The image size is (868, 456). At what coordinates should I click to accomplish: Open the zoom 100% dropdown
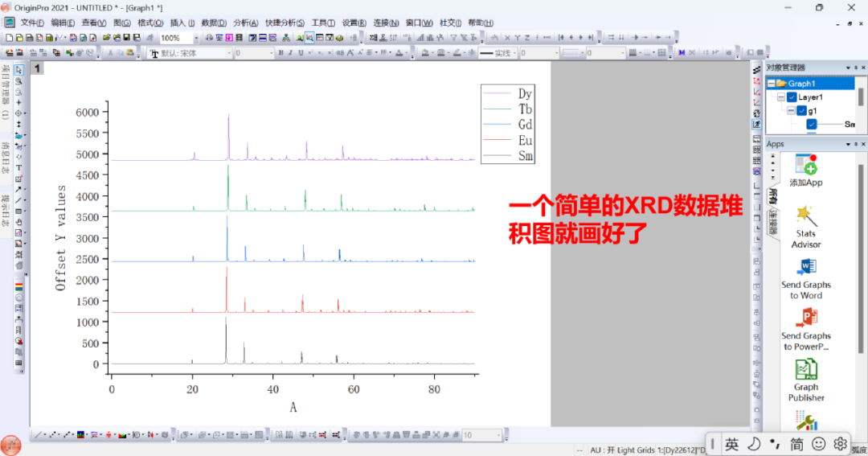click(x=196, y=38)
